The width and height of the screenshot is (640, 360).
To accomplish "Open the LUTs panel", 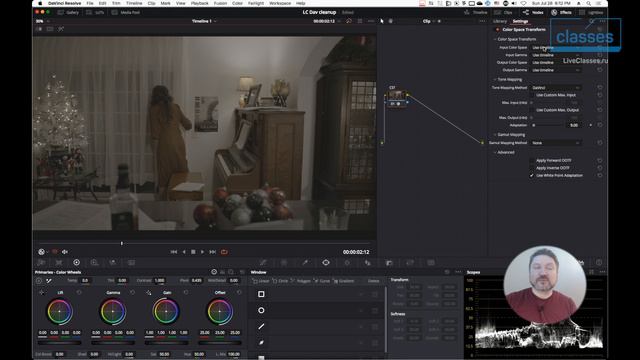I will pyautogui.click(x=95, y=13).
